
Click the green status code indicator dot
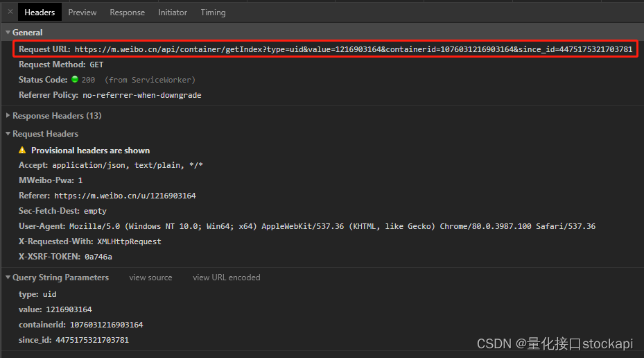pyautogui.click(x=75, y=79)
